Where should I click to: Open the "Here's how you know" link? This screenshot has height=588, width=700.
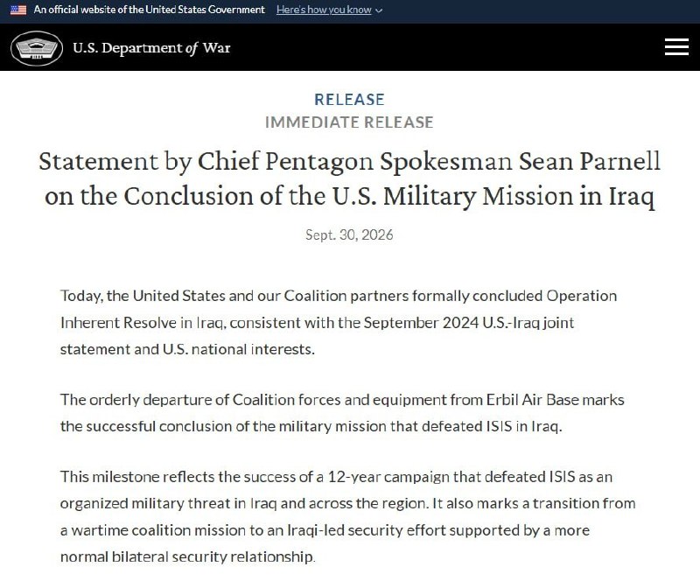click(324, 10)
